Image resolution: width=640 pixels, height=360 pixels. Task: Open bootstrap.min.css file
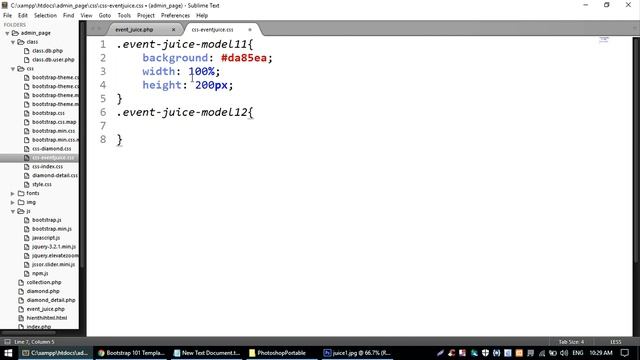click(x=53, y=131)
